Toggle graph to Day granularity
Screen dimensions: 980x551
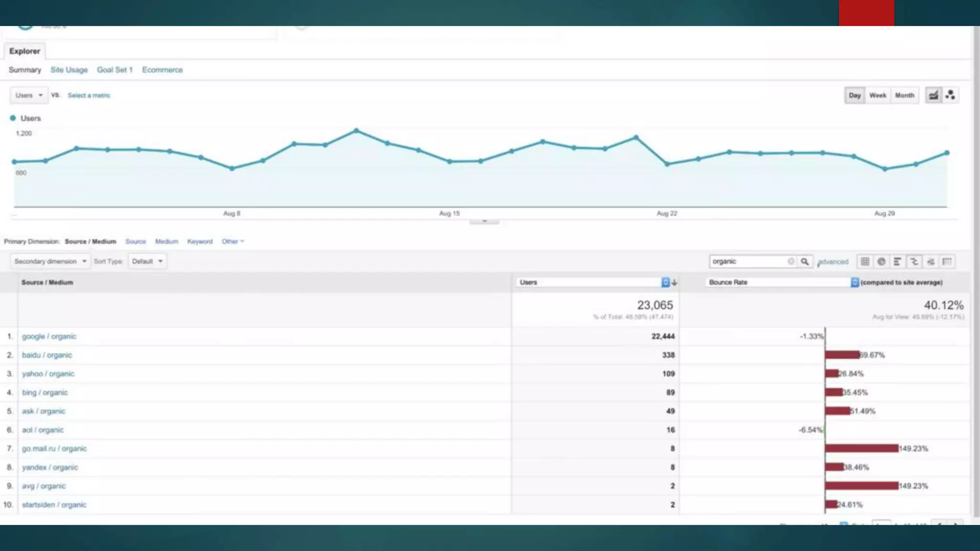(x=855, y=95)
